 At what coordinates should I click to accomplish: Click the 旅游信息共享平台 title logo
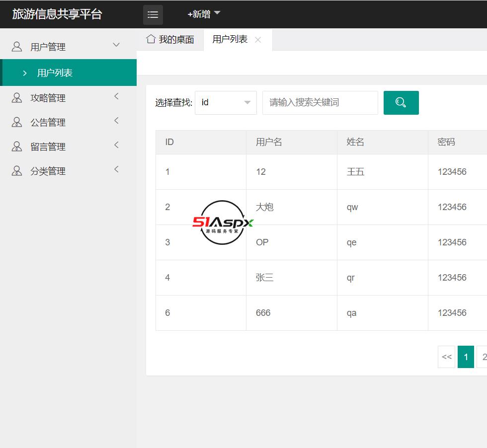tap(57, 14)
